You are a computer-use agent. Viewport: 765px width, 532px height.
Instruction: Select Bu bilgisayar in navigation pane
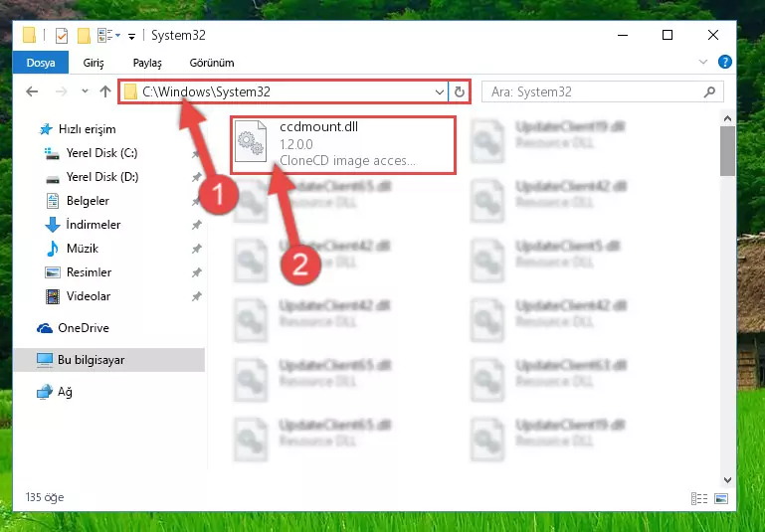pos(81,360)
